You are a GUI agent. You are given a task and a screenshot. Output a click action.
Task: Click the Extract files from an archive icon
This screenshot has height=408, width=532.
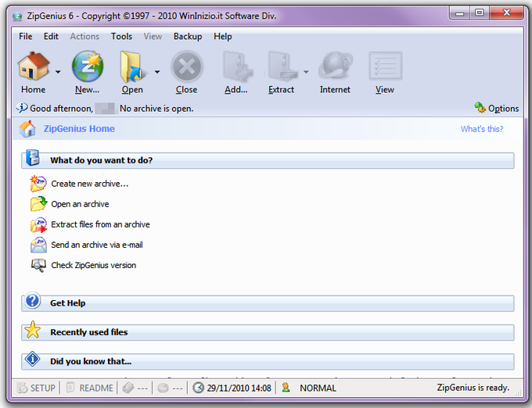(x=38, y=224)
